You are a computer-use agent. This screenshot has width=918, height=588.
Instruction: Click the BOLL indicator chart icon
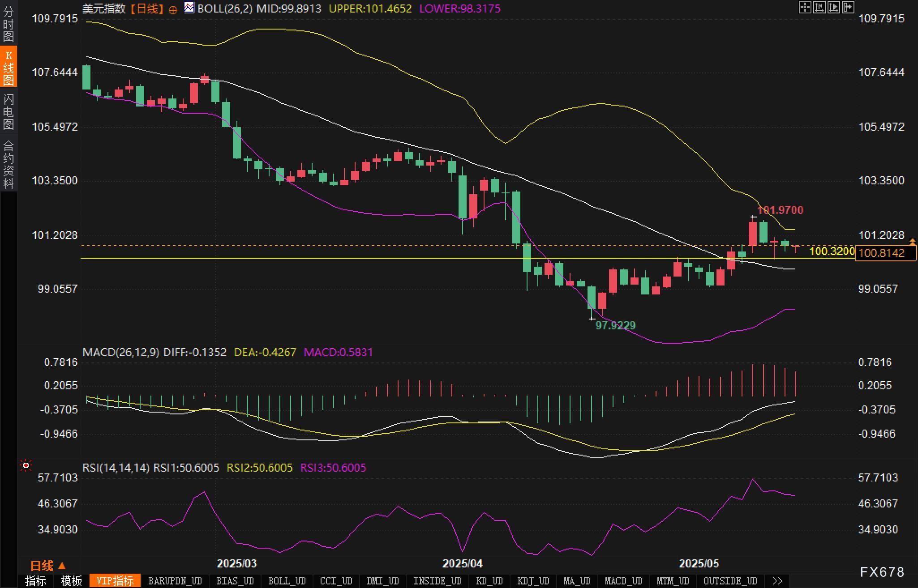pos(189,8)
